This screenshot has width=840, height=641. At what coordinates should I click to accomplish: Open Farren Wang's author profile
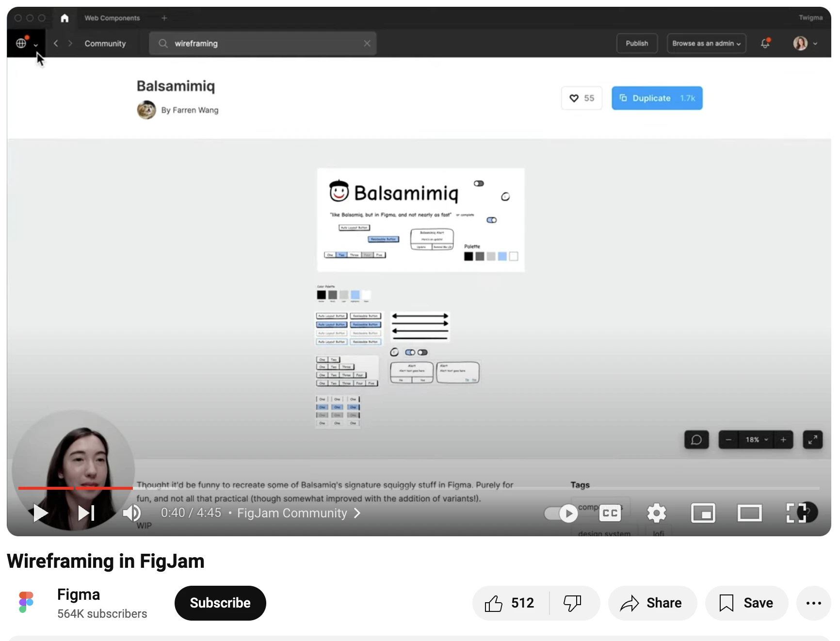click(190, 110)
